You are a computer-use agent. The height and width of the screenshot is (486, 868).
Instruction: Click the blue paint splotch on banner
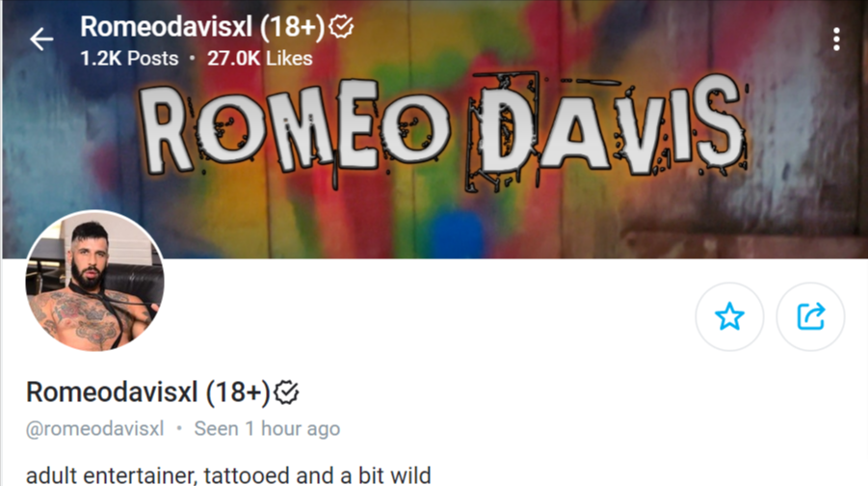point(460,232)
